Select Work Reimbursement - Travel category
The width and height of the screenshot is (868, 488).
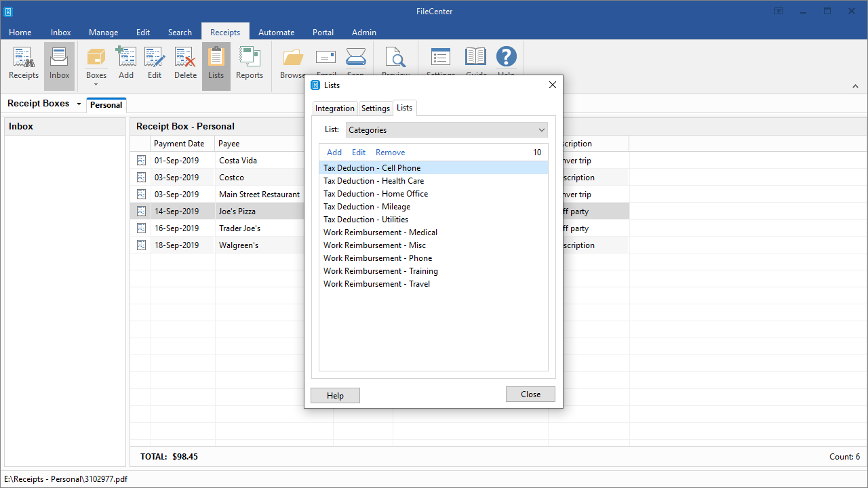(376, 284)
